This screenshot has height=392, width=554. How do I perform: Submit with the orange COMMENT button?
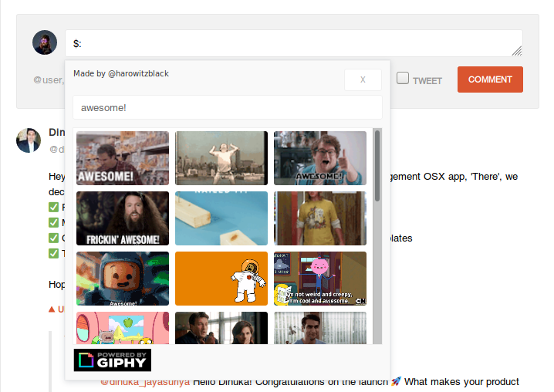click(490, 79)
